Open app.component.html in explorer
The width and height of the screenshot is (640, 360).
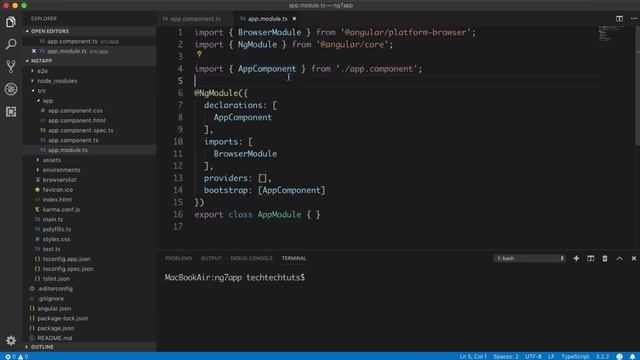point(77,120)
